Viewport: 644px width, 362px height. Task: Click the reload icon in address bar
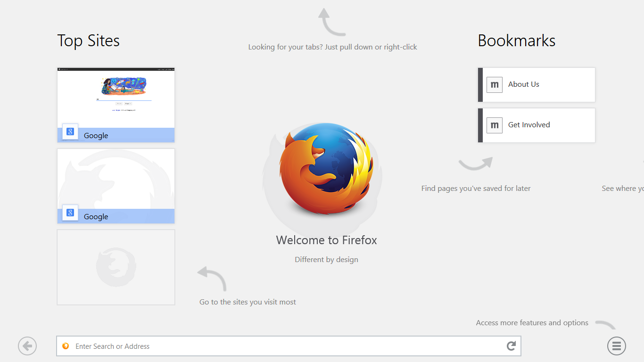[x=511, y=346]
